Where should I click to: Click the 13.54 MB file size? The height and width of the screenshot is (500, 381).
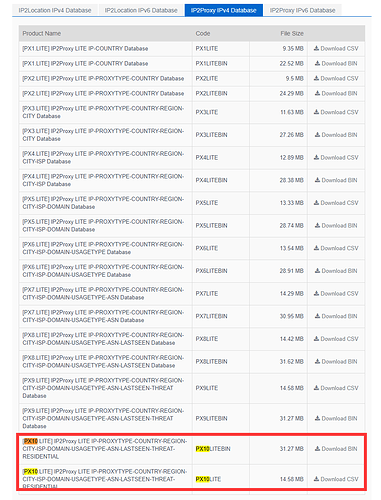292,248
